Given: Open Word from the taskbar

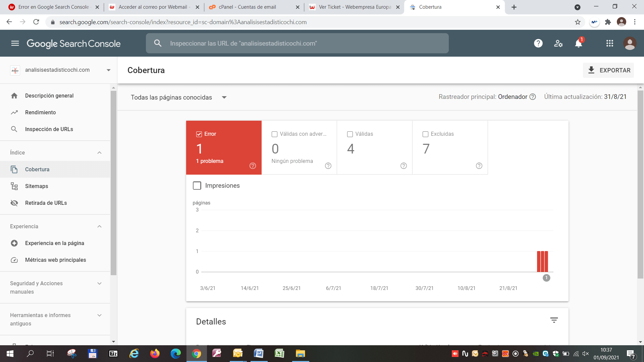Looking at the screenshot, I should [x=259, y=354].
